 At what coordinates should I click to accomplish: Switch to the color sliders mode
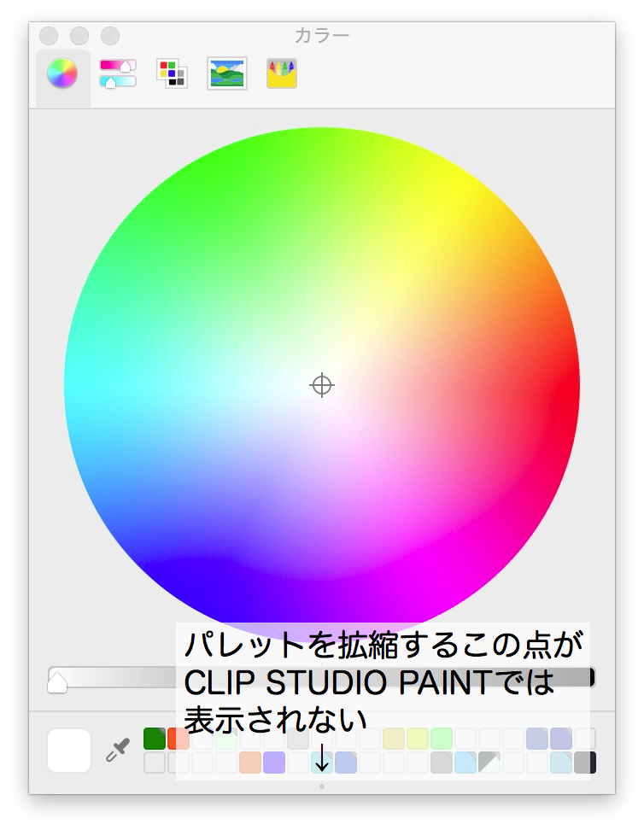pyautogui.click(x=118, y=73)
